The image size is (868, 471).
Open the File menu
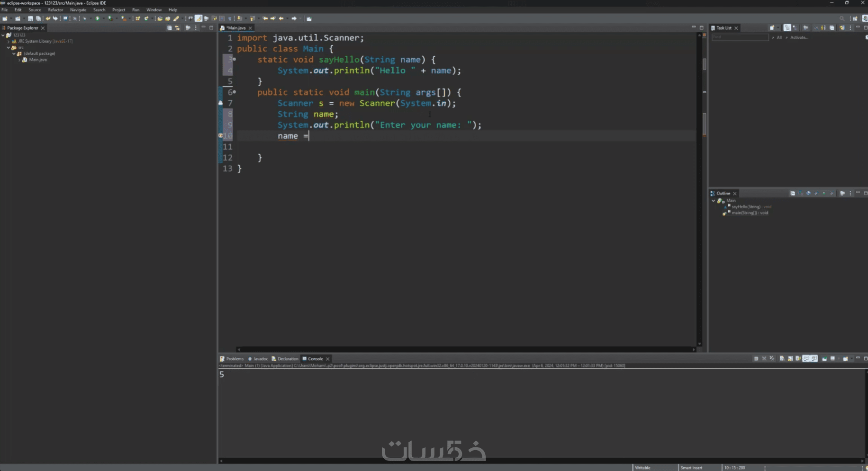tap(5, 9)
